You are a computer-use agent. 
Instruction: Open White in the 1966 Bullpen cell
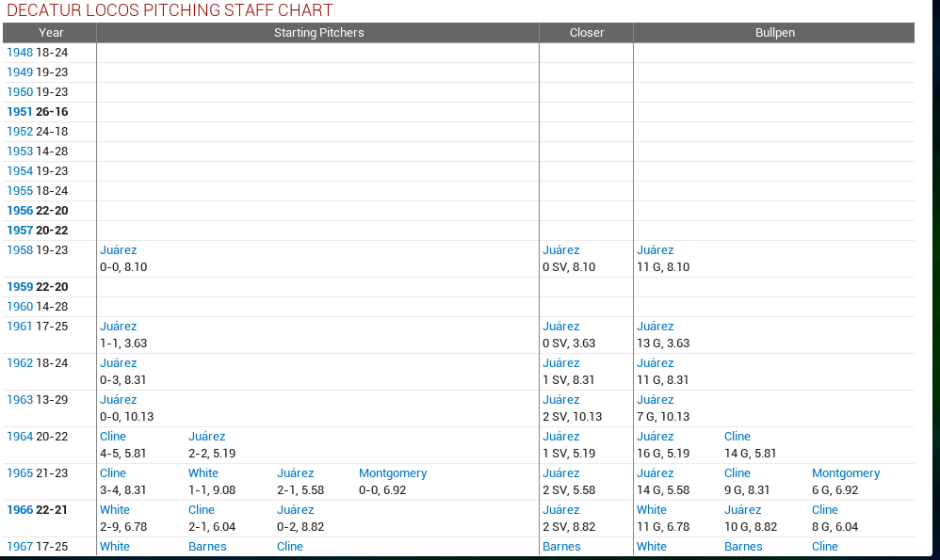pos(652,510)
